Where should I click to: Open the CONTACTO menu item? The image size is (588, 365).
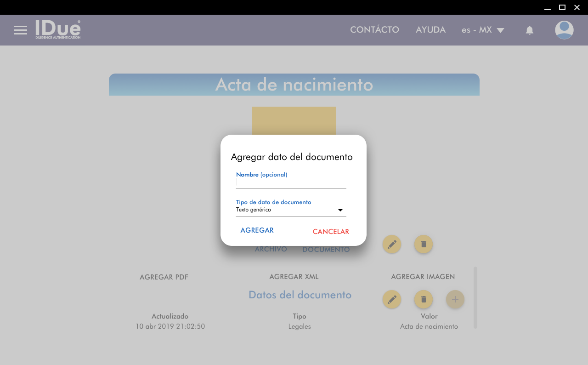click(x=374, y=30)
